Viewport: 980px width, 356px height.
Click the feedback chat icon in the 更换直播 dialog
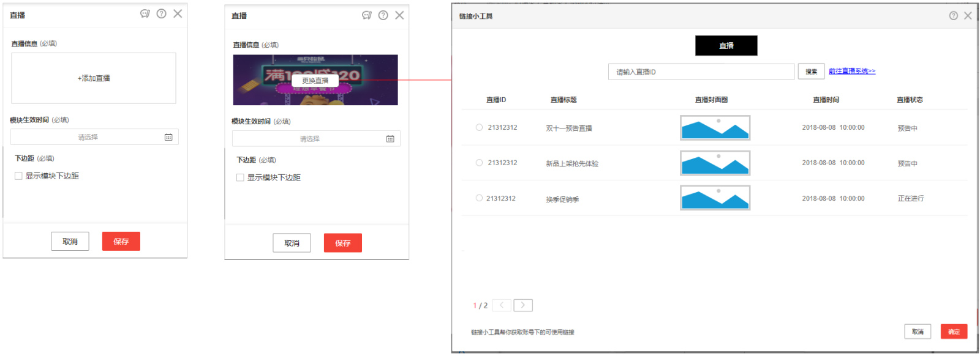pyautogui.click(x=367, y=15)
